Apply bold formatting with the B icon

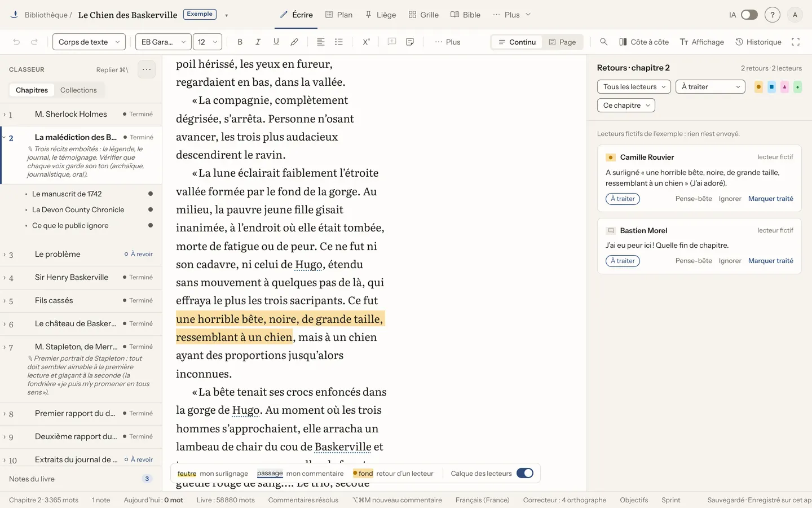240,42
